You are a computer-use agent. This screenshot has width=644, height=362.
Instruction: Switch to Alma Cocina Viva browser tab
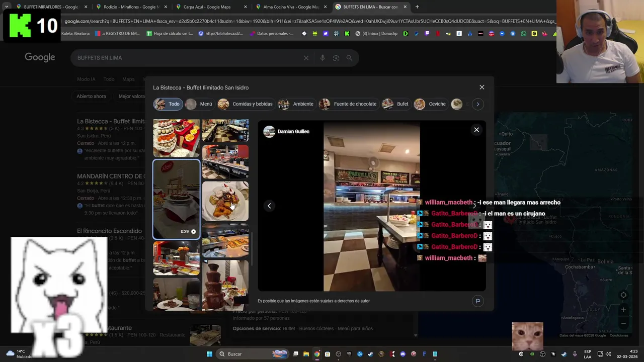pyautogui.click(x=290, y=7)
